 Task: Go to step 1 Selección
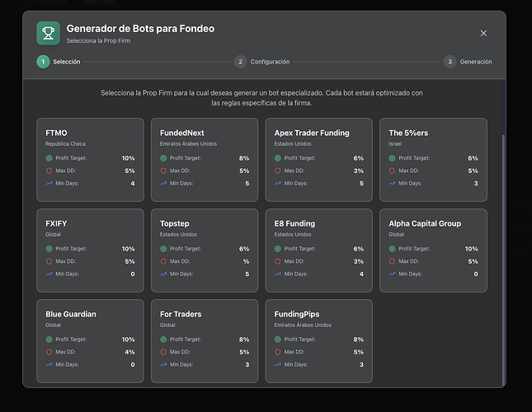tap(59, 62)
